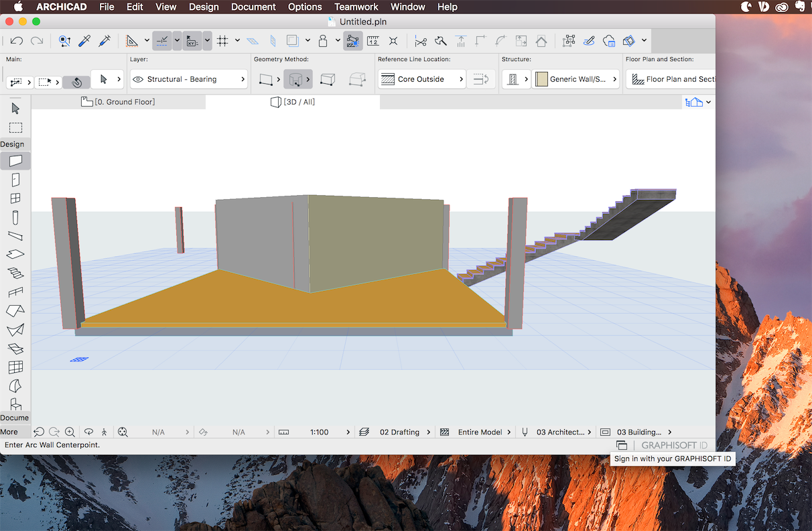Select the Morph tool in the toolbox

15,386
